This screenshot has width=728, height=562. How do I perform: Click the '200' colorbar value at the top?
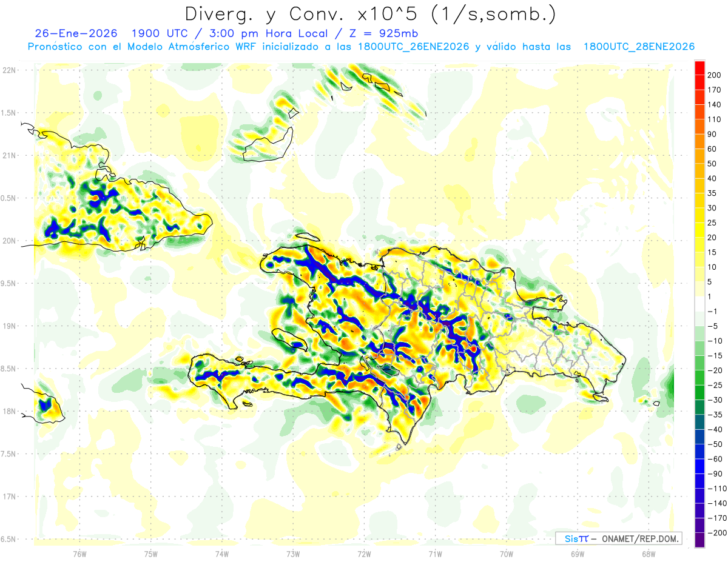pos(715,75)
